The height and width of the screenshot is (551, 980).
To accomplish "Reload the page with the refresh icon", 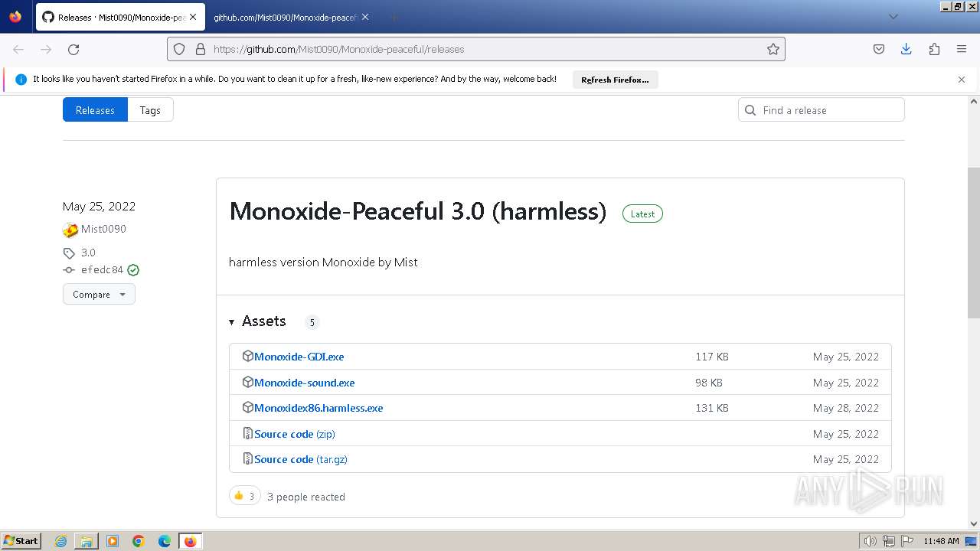I will pyautogui.click(x=73, y=49).
